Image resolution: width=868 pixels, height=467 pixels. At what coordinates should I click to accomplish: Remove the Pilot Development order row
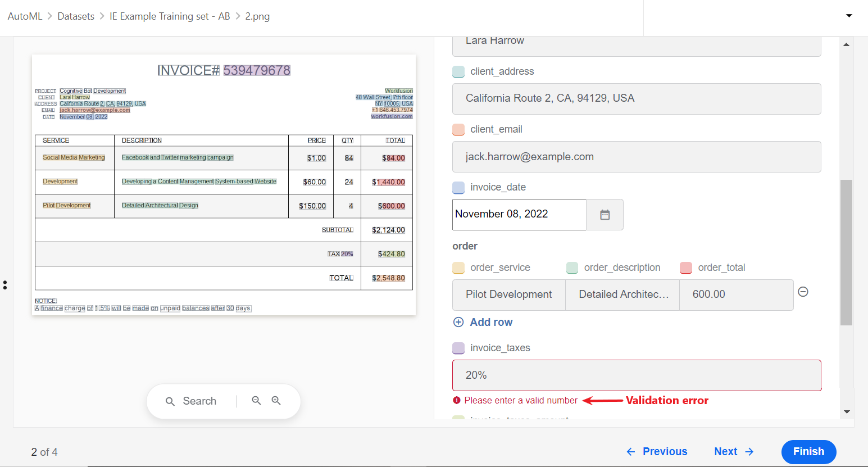pyautogui.click(x=803, y=292)
